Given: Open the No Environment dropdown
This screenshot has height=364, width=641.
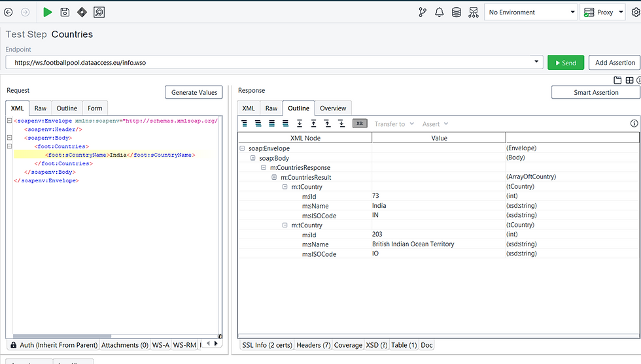Looking at the screenshot, I should coord(530,12).
